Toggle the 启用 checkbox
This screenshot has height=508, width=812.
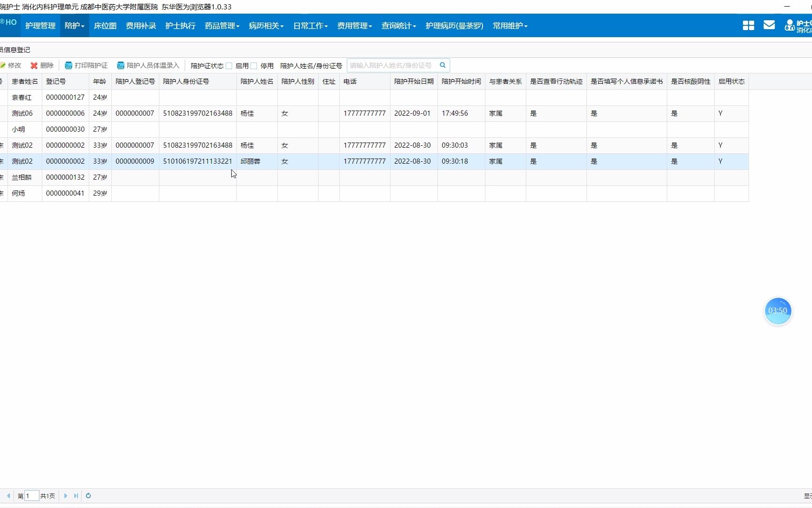point(229,66)
